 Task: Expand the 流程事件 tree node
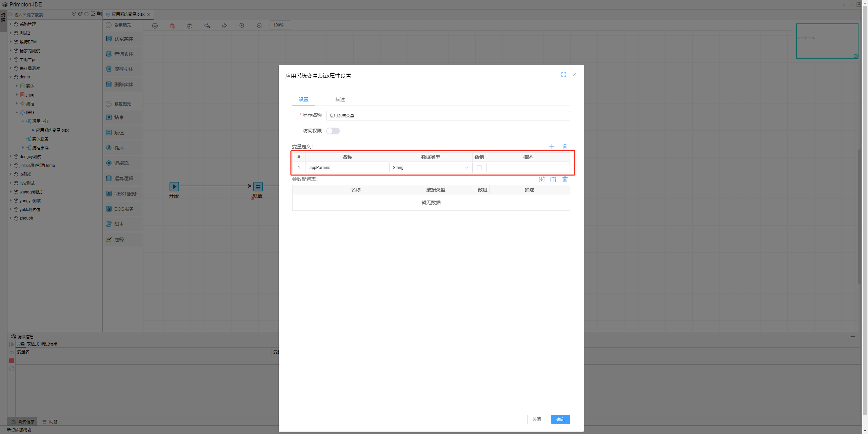pyautogui.click(x=23, y=148)
